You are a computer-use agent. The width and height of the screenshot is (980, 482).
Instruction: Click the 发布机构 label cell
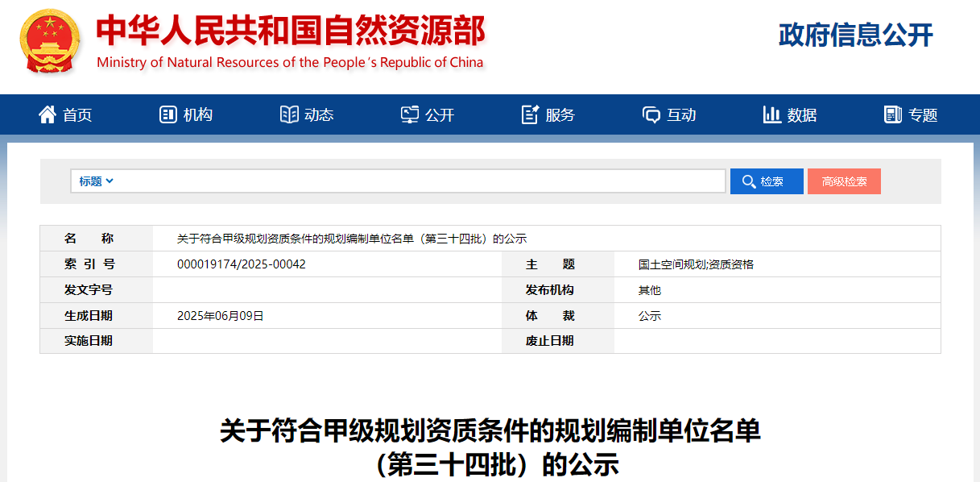[x=558, y=290]
